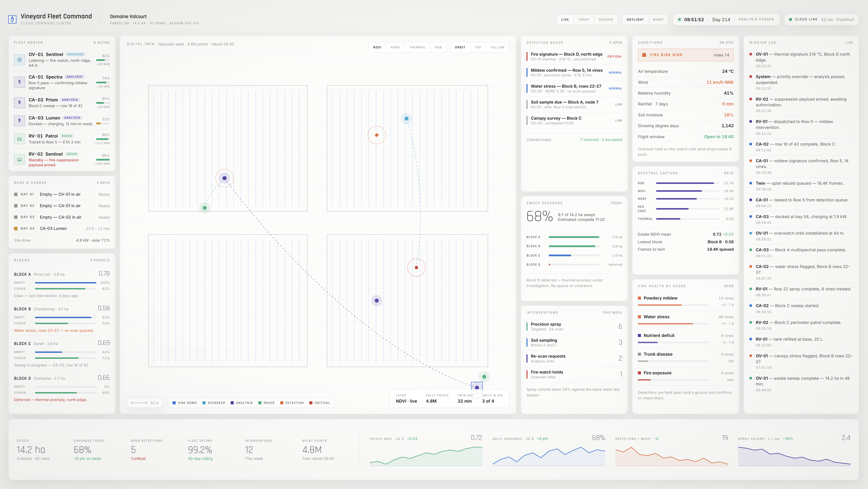Switch the time range to LIVE

pyautogui.click(x=565, y=20)
